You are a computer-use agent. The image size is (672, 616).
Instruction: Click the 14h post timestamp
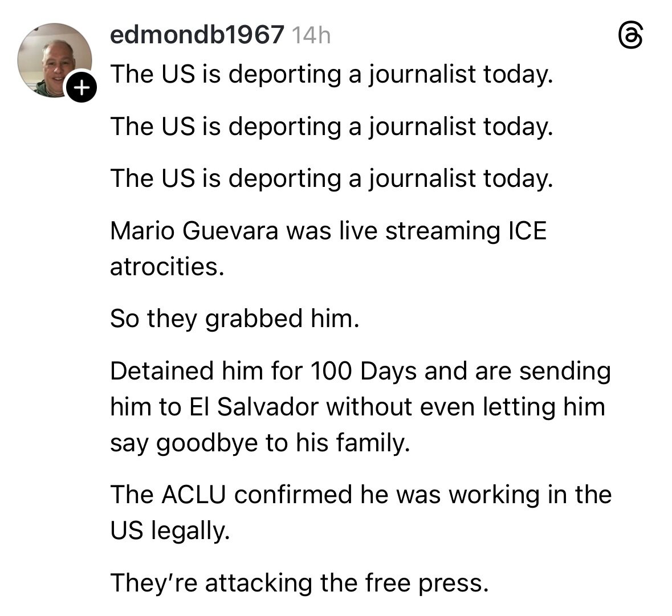pyautogui.click(x=311, y=36)
